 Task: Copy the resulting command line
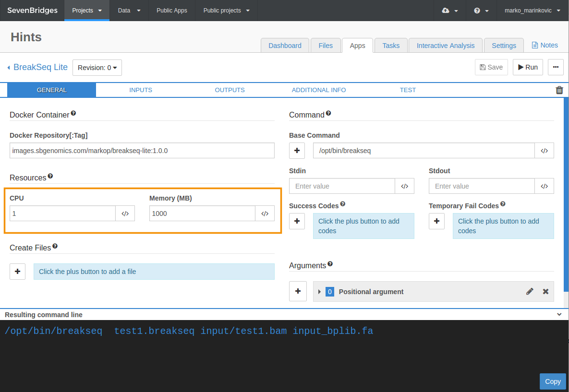click(553, 381)
